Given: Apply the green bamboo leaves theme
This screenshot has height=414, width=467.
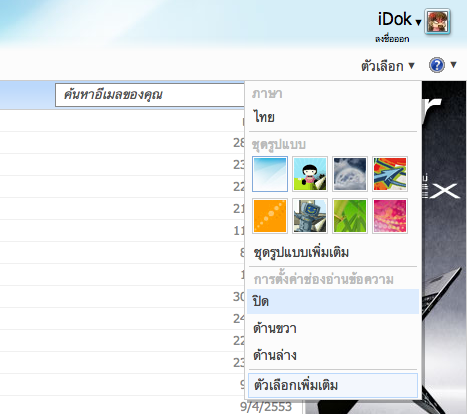Looking at the screenshot, I should pyautogui.click(x=350, y=216).
